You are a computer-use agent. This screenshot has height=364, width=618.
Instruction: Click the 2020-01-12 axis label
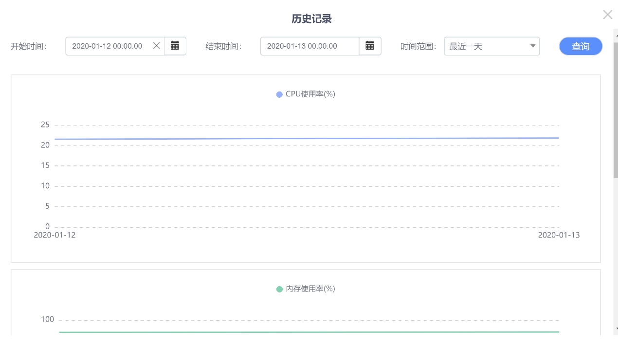(x=55, y=235)
